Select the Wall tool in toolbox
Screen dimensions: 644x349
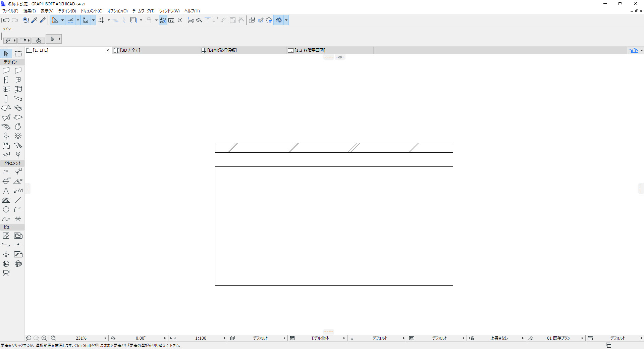click(x=6, y=70)
